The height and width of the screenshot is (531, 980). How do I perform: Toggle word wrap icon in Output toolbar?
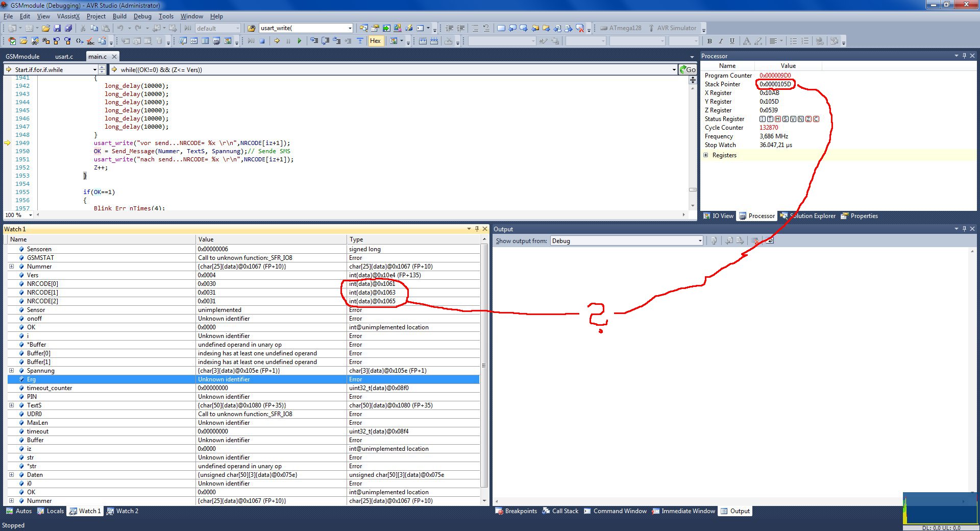(x=770, y=240)
